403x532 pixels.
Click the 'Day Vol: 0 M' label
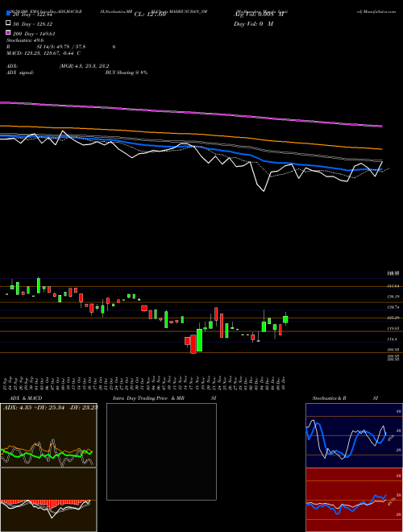(253, 24)
